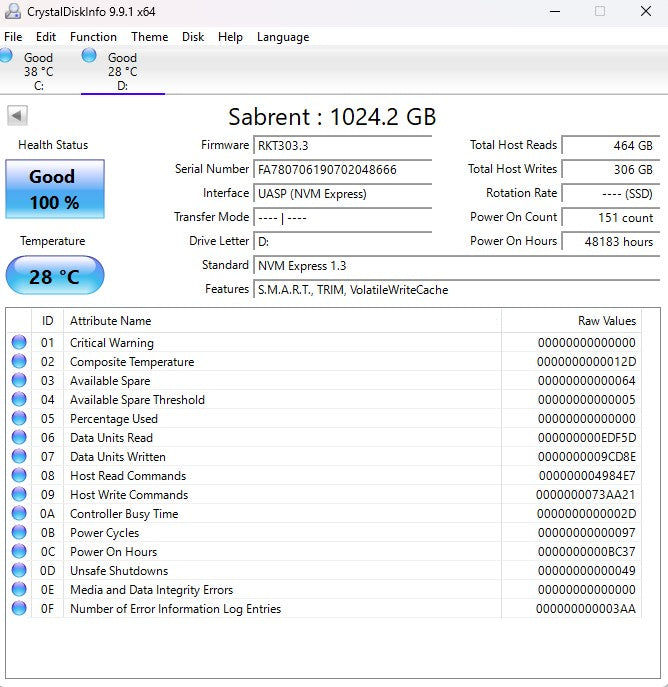Click the Sabrent : 1024.2 GB disk title

coord(332,117)
